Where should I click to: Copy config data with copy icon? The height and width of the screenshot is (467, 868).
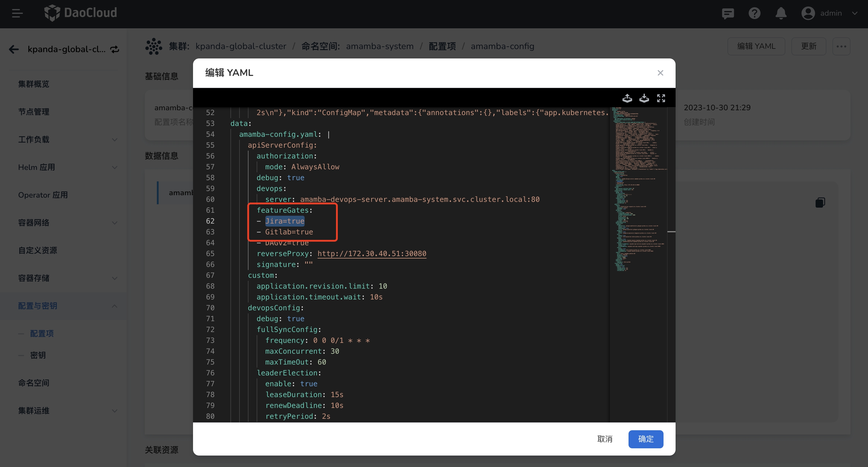point(820,202)
